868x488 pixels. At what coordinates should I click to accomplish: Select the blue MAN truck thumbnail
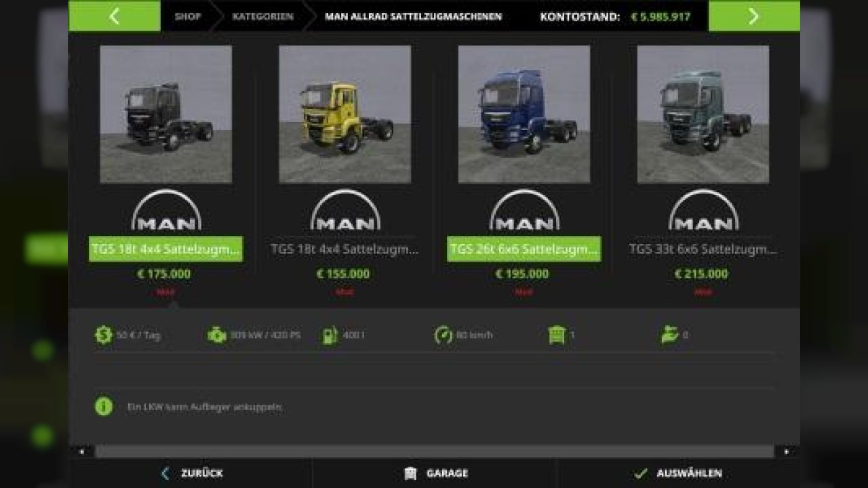524,114
